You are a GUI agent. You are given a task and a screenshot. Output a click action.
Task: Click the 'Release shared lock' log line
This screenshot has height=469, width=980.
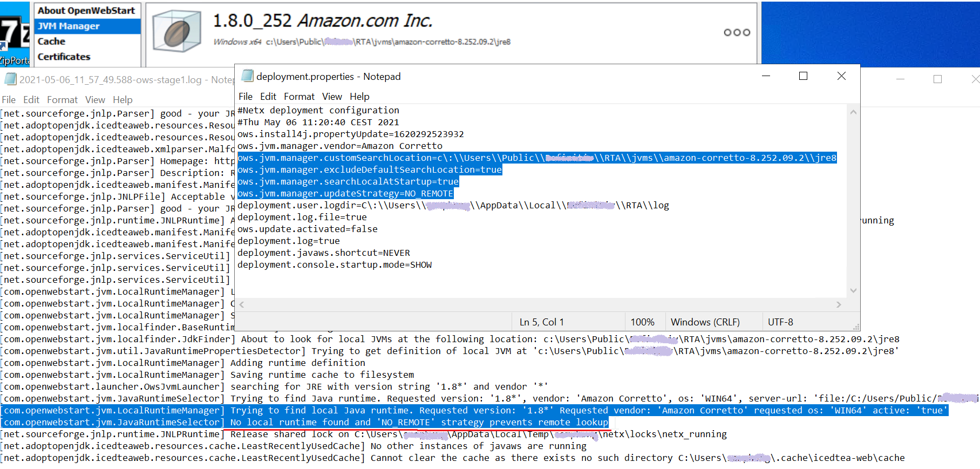tap(364, 434)
